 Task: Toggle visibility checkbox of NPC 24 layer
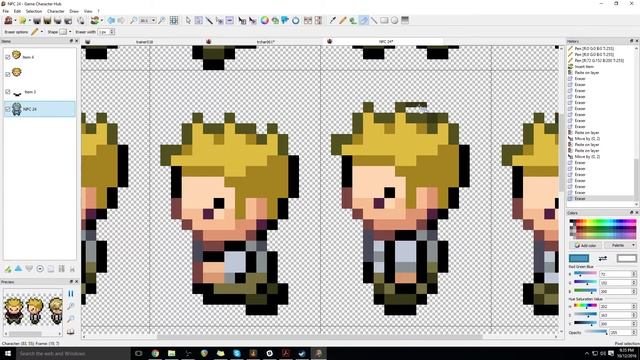pos(7,109)
